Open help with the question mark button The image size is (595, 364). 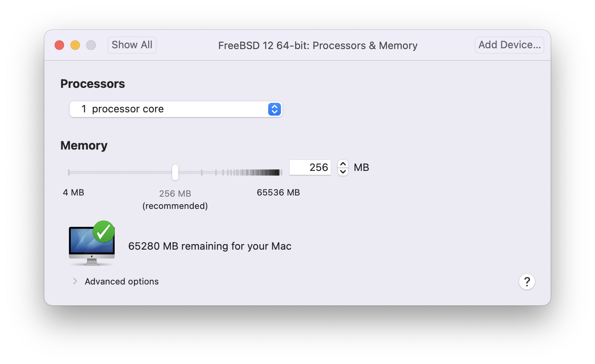(527, 282)
